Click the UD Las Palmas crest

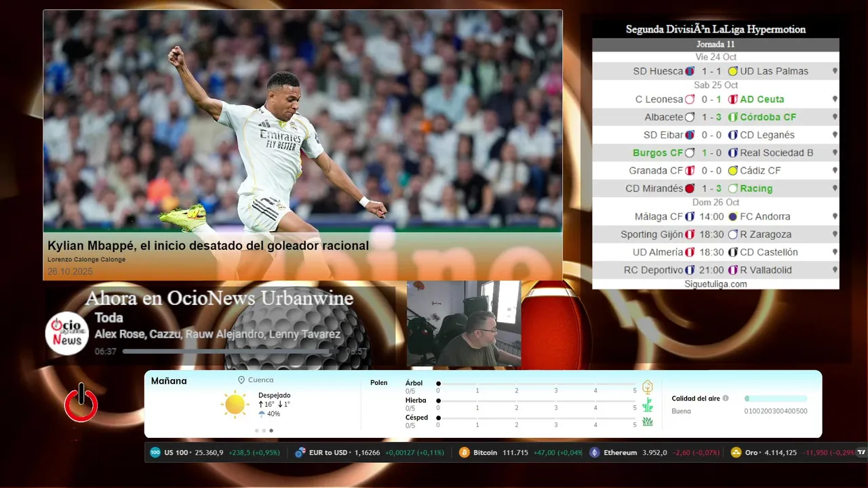[x=732, y=71]
